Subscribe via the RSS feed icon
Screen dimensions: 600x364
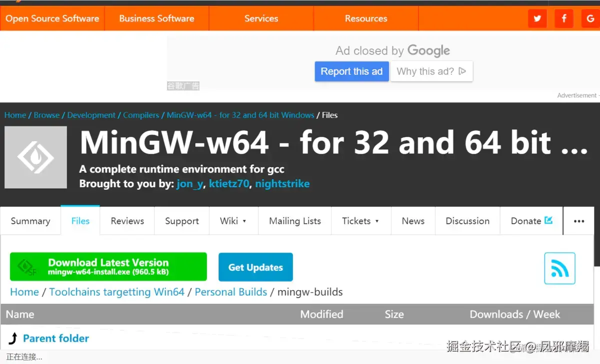pos(559,269)
